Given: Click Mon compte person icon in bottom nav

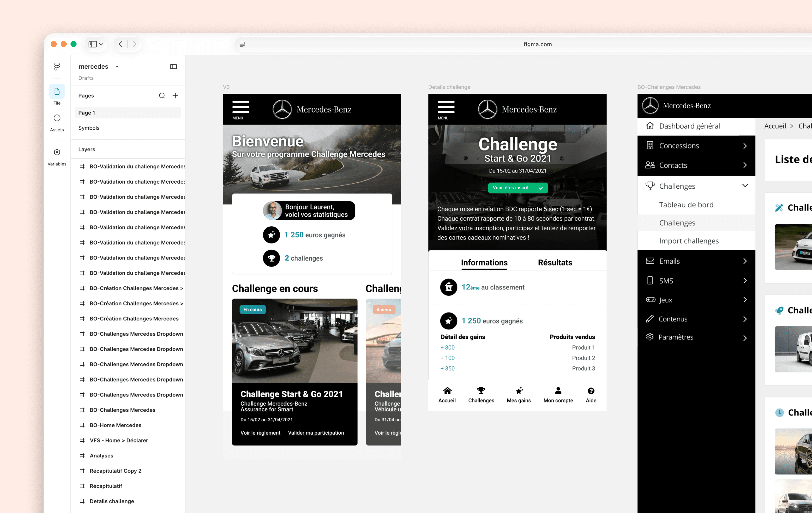Looking at the screenshot, I should [558, 391].
